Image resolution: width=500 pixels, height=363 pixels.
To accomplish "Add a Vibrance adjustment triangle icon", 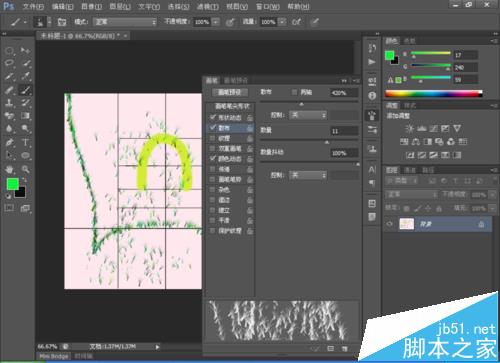I will click(457, 128).
